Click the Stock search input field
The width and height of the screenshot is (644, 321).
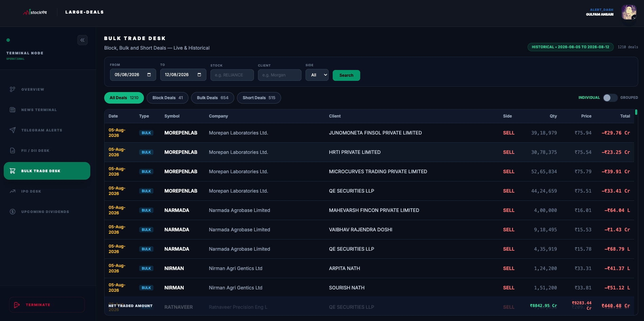click(x=232, y=75)
